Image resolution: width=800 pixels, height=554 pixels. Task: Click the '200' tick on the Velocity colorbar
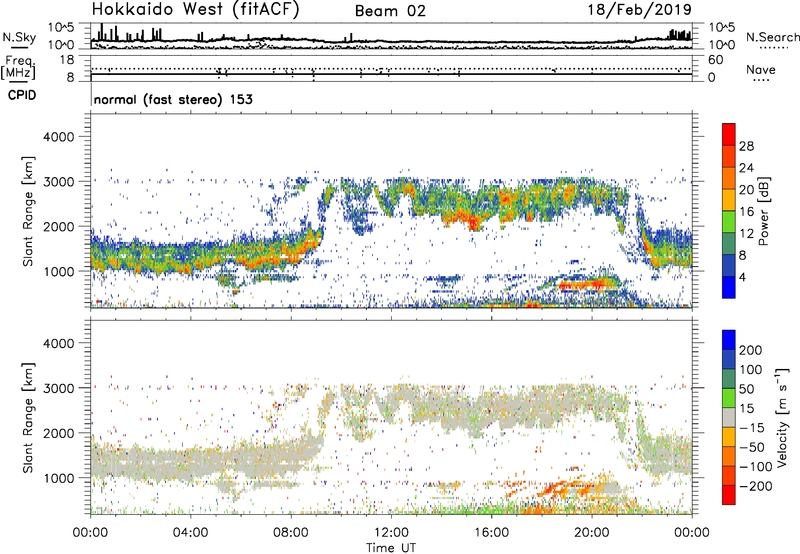(x=751, y=350)
